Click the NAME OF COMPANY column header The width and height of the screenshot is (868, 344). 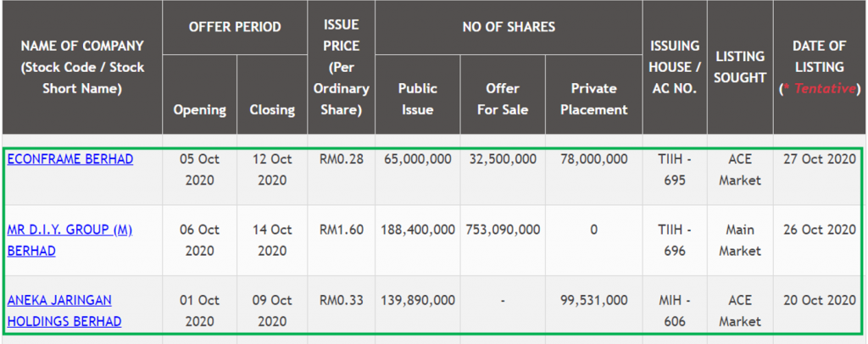tap(82, 67)
